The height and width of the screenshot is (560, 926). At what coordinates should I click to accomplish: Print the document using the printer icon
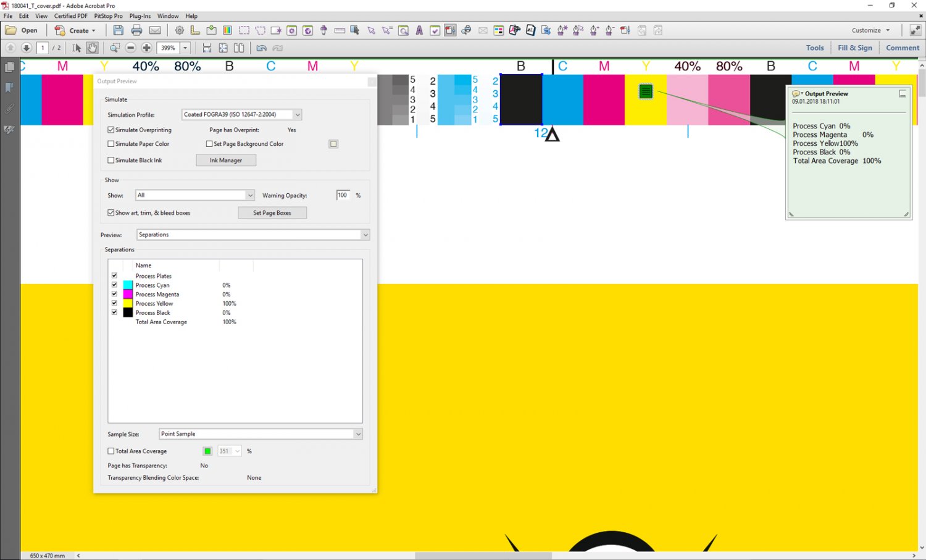[136, 30]
